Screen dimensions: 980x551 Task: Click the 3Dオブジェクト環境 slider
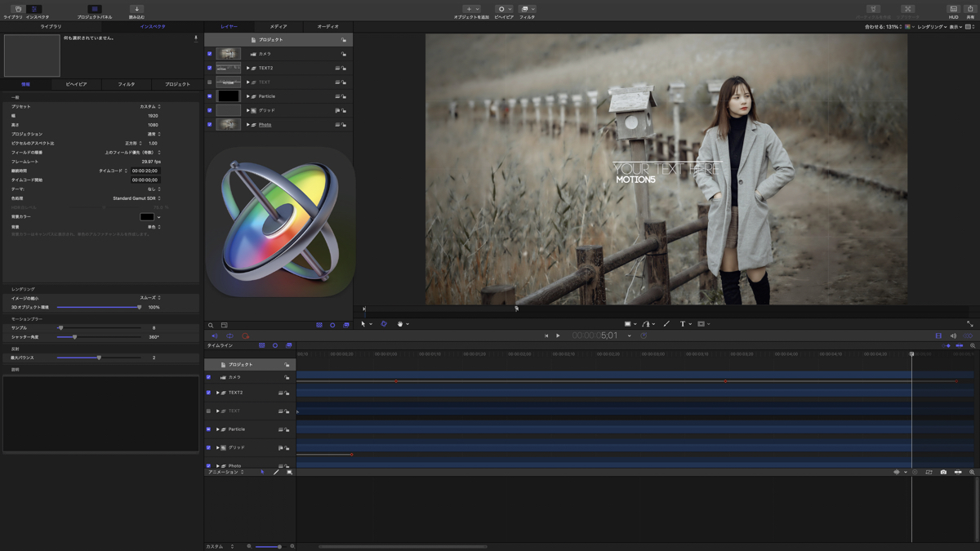click(98, 307)
